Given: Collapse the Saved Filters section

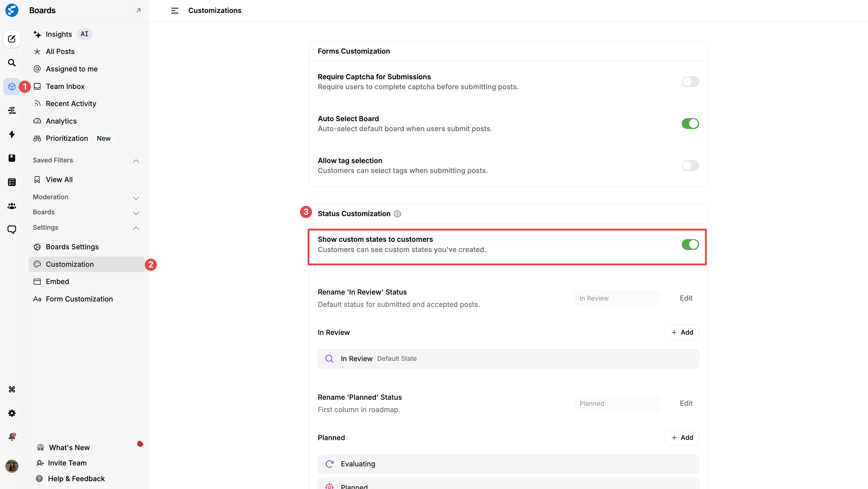Looking at the screenshot, I should point(136,161).
